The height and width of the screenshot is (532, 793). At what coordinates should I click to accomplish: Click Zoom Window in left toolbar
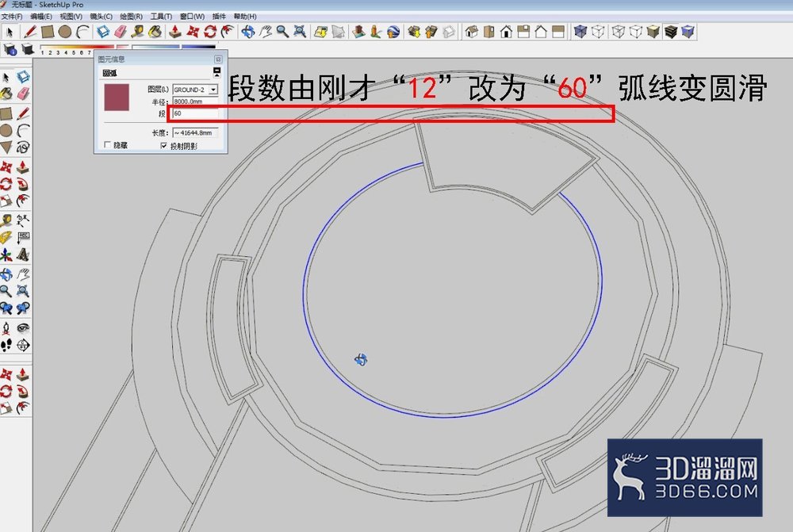(23, 291)
